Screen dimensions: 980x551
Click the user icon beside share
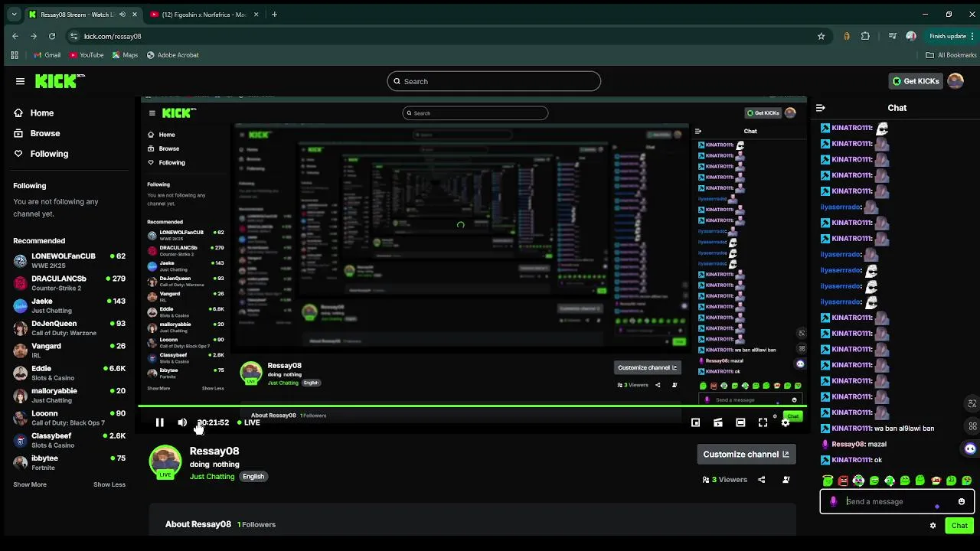[x=786, y=480]
